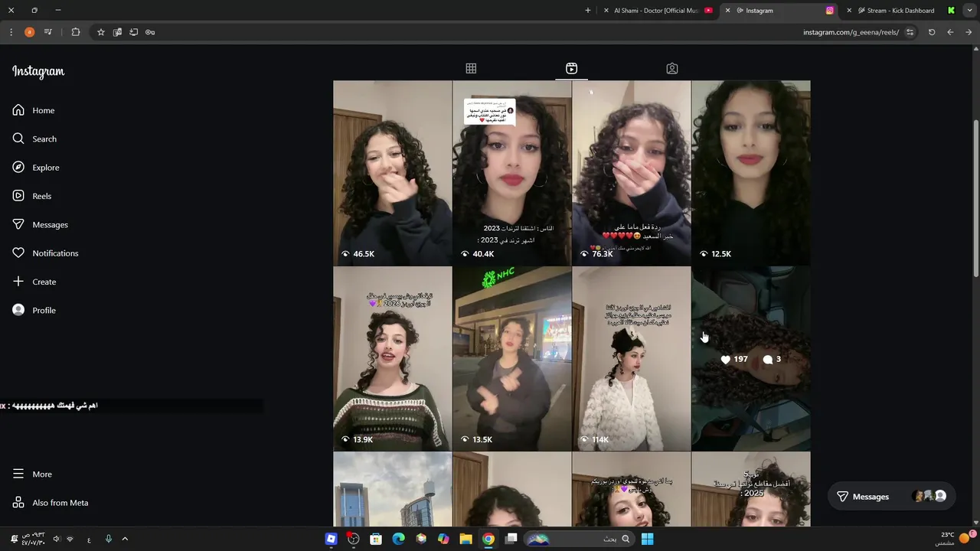
Task: Open the NHC reel with 13.5K views
Action: click(x=511, y=358)
